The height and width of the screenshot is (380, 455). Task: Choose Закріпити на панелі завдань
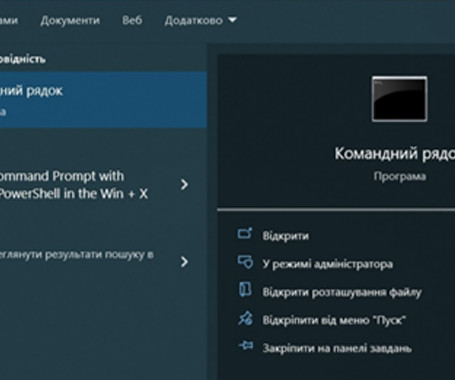click(x=337, y=348)
